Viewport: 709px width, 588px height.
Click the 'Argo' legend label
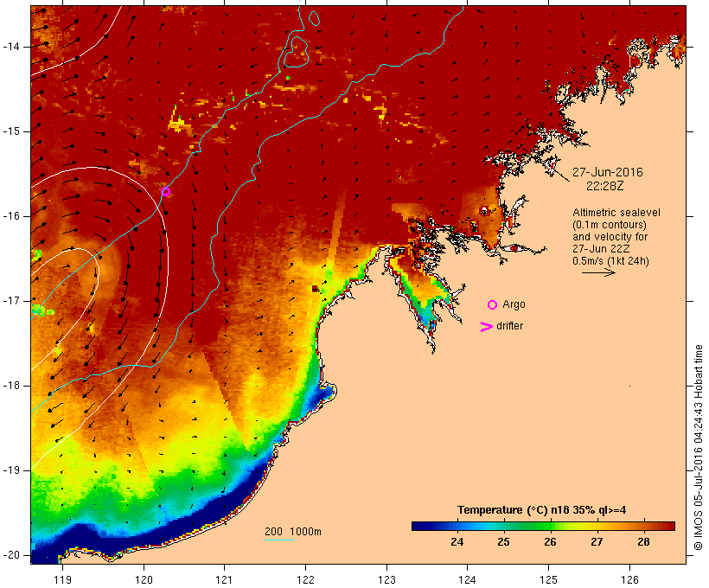(x=514, y=304)
